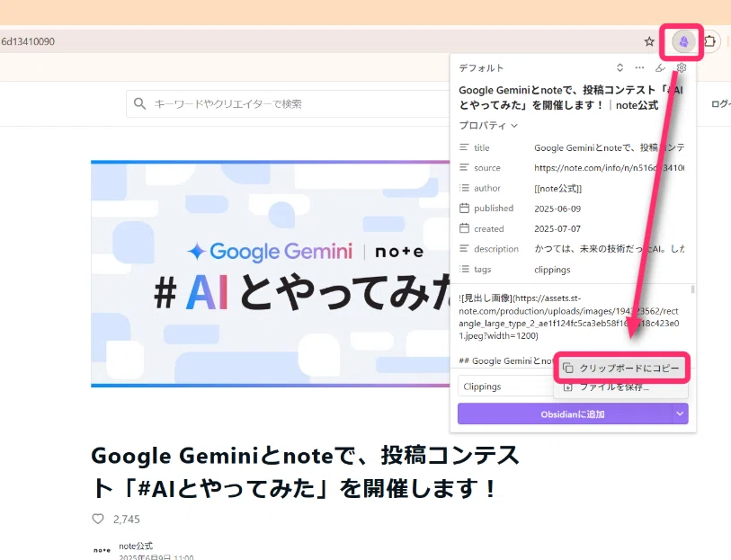
Task: Edit the published date 2025-06-09
Action: [557, 209]
